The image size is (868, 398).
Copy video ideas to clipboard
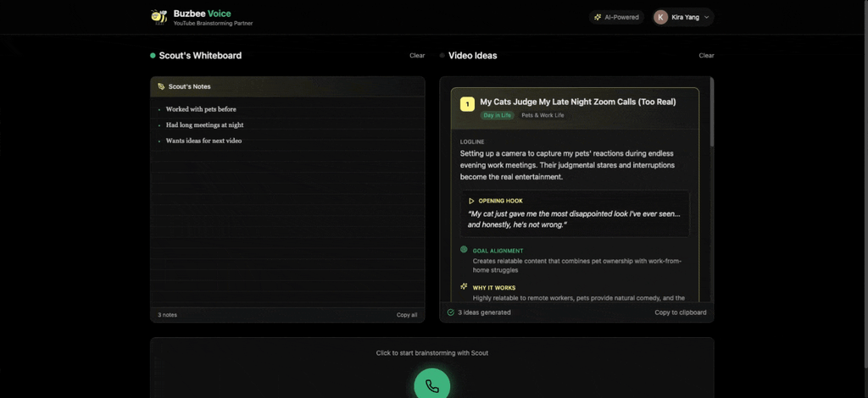click(x=681, y=312)
